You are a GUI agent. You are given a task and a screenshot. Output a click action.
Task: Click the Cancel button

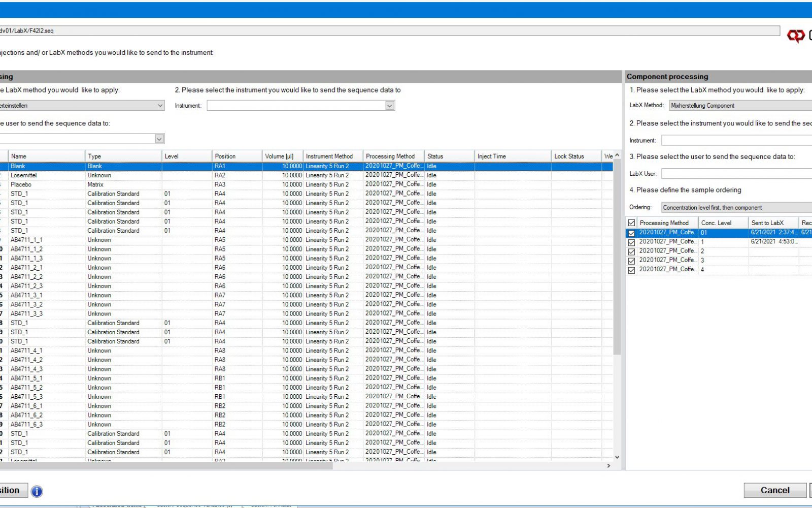775,490
